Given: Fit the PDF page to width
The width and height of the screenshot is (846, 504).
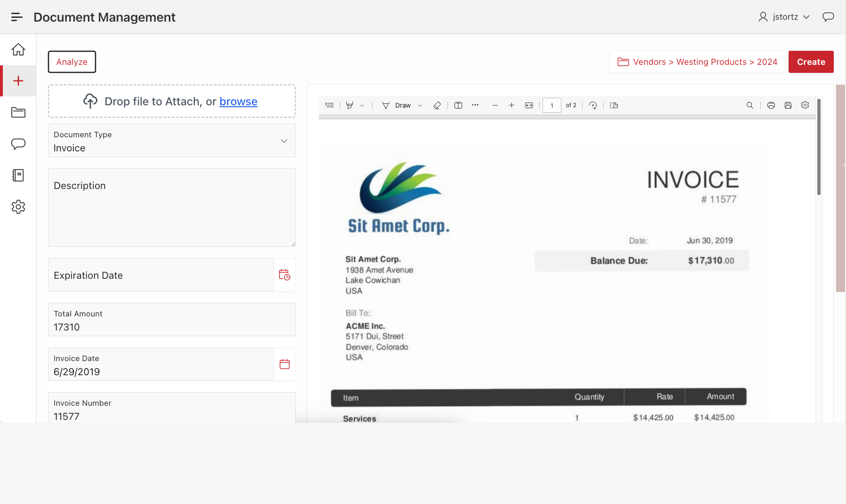Looking at the screenshot, I should 529,105.
